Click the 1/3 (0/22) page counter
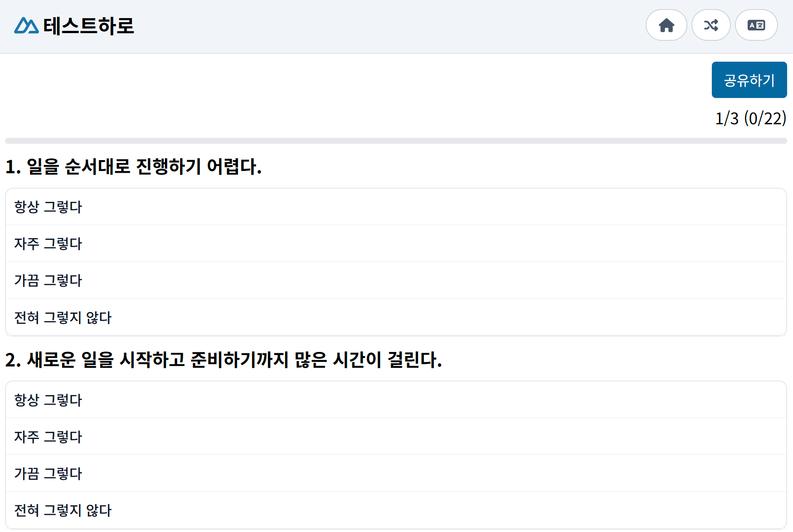793x532 pixels. tap(750, 118)
